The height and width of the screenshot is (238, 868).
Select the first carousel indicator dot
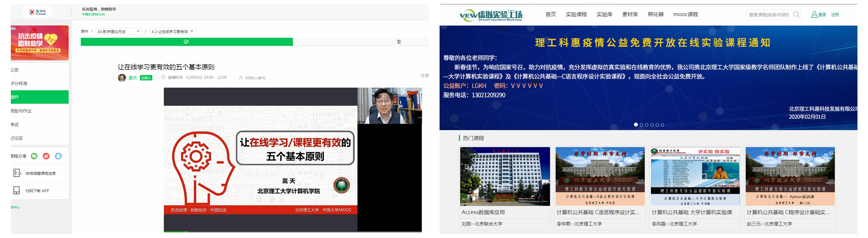point(636,125)
